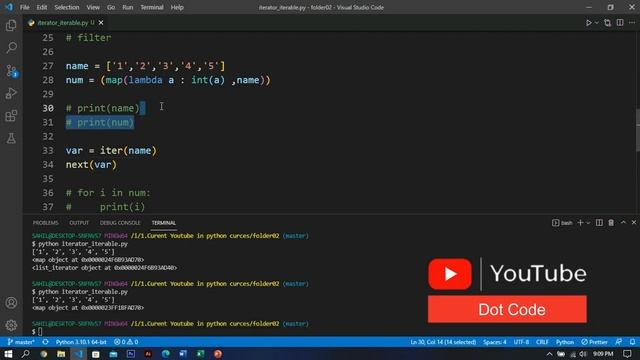The height and width of the screenshot is (360, 640).
Task: Open the Source Control view
Action: [11, 71]
